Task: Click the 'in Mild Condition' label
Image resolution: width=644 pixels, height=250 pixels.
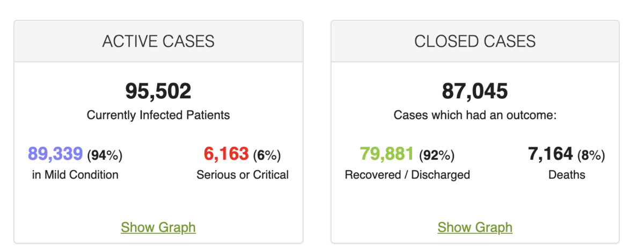Action: 75,175
